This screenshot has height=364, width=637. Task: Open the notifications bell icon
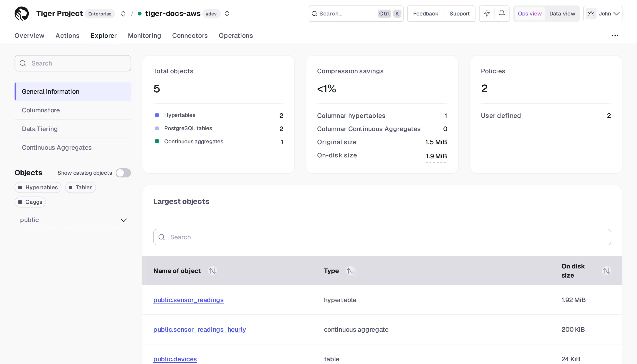coord(501,13)
